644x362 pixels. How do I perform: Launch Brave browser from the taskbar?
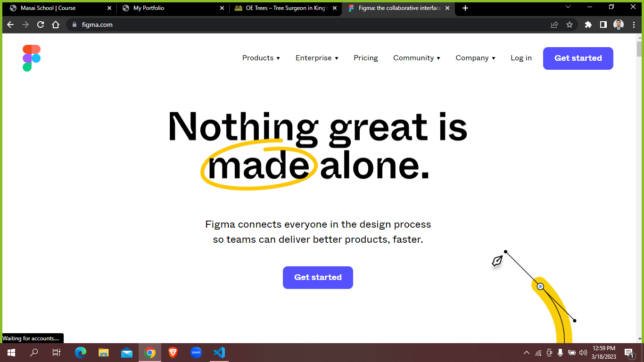coord(173,353)
